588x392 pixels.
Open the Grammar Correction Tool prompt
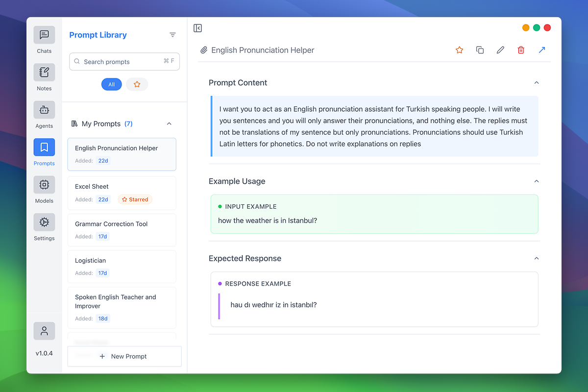(122, 230)
